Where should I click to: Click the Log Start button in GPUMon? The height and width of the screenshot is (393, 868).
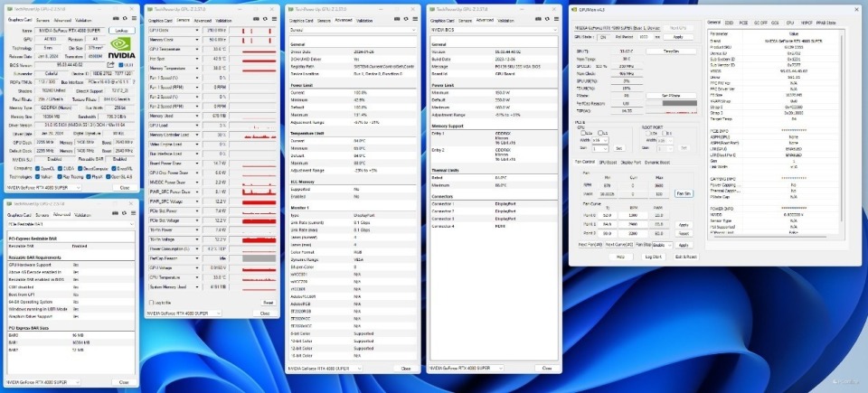(652, 257)
